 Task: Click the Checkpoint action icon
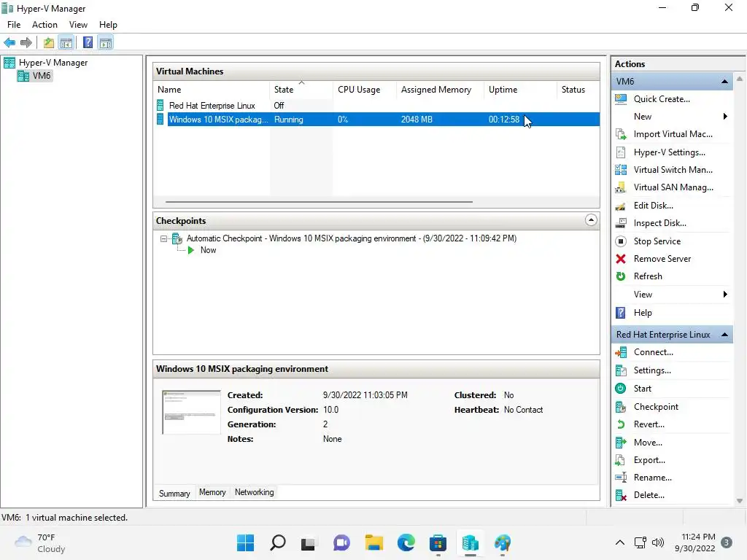621,407
